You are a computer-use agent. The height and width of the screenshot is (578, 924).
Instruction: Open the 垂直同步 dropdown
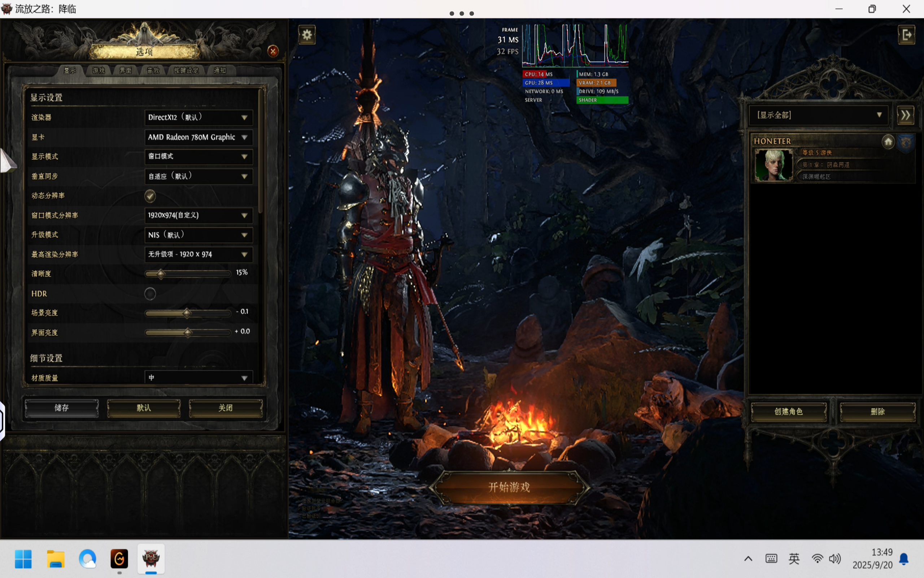199,176
